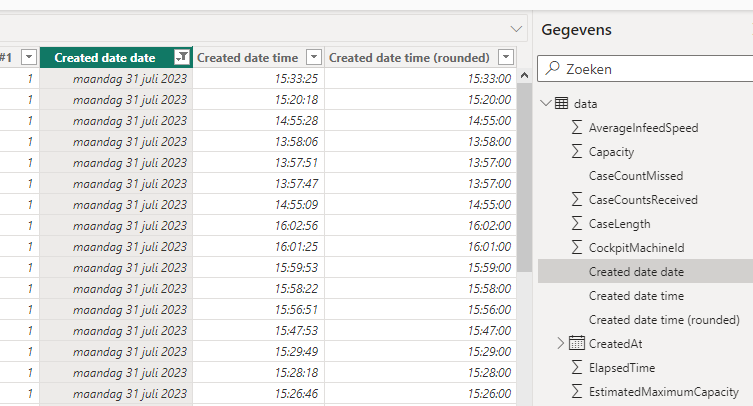
Task: Expand the formula bar chevron
Action: 516,29
